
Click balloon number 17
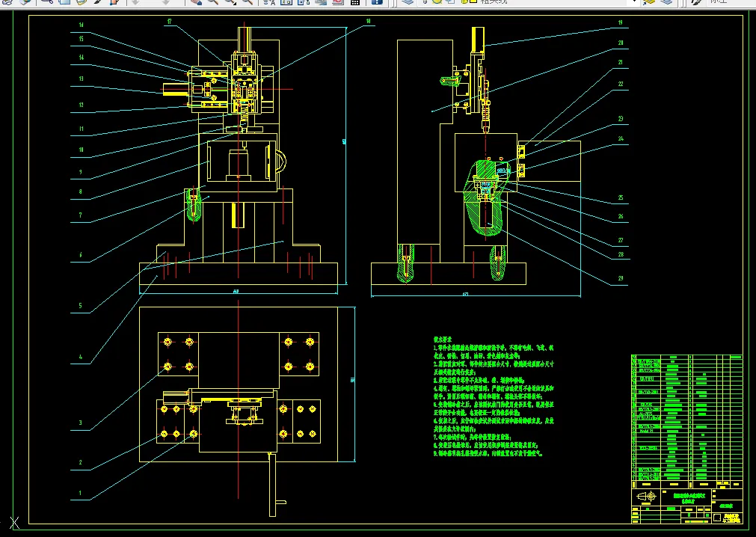[x=169, y=21]
